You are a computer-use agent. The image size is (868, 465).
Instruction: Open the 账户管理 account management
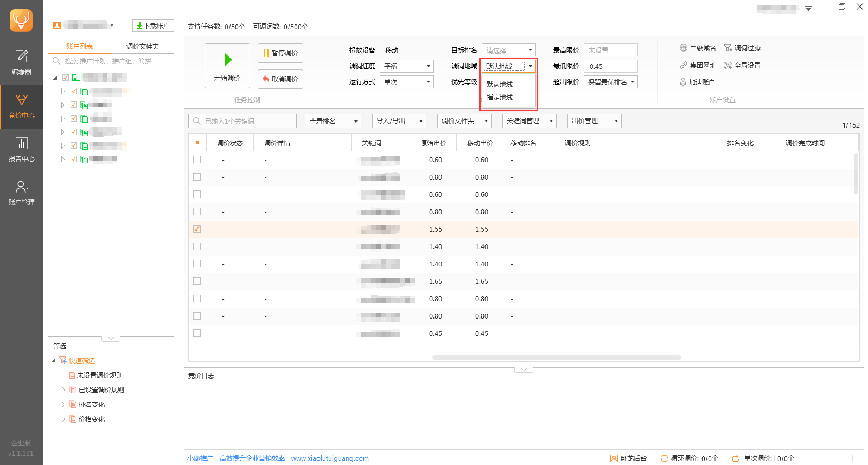[x=21, y=193]
